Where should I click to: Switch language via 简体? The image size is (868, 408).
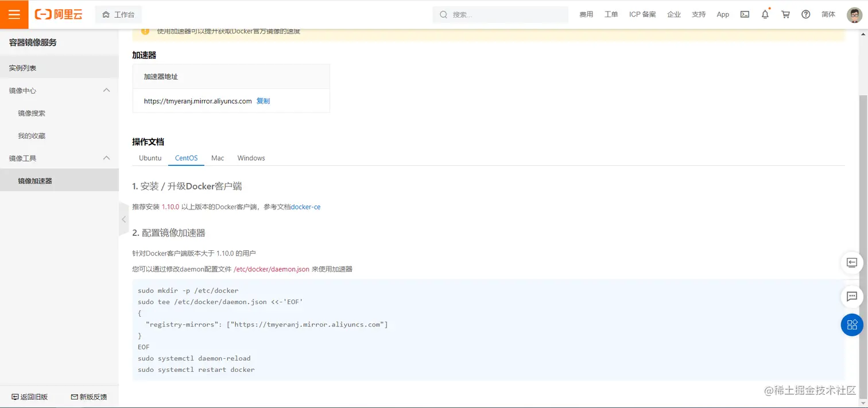click(828, 14)
